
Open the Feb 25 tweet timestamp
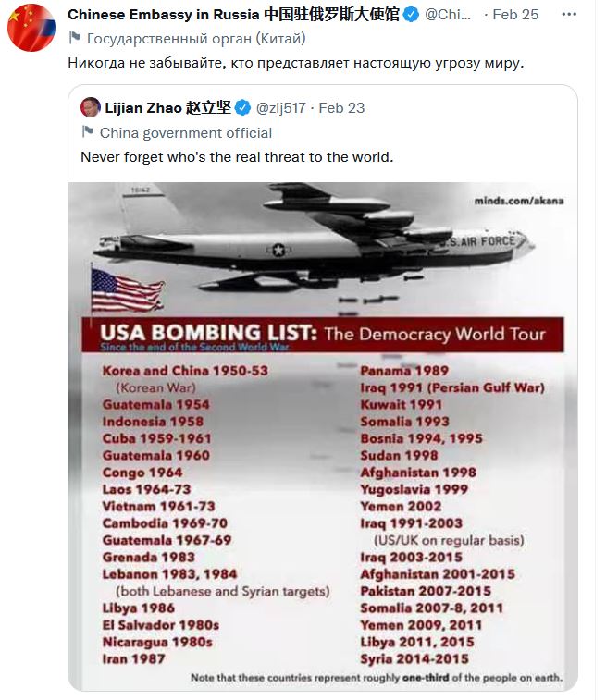click(x=517, y=15)
